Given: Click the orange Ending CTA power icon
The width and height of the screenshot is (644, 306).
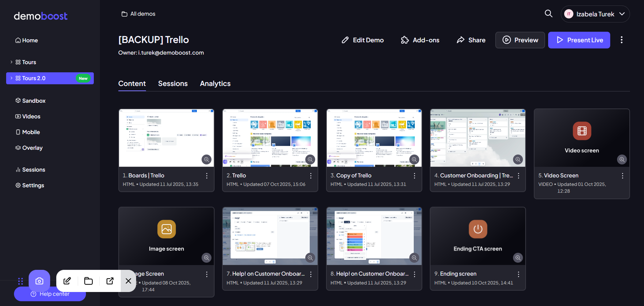Looking at the screenshot, I should click(478, 229).
